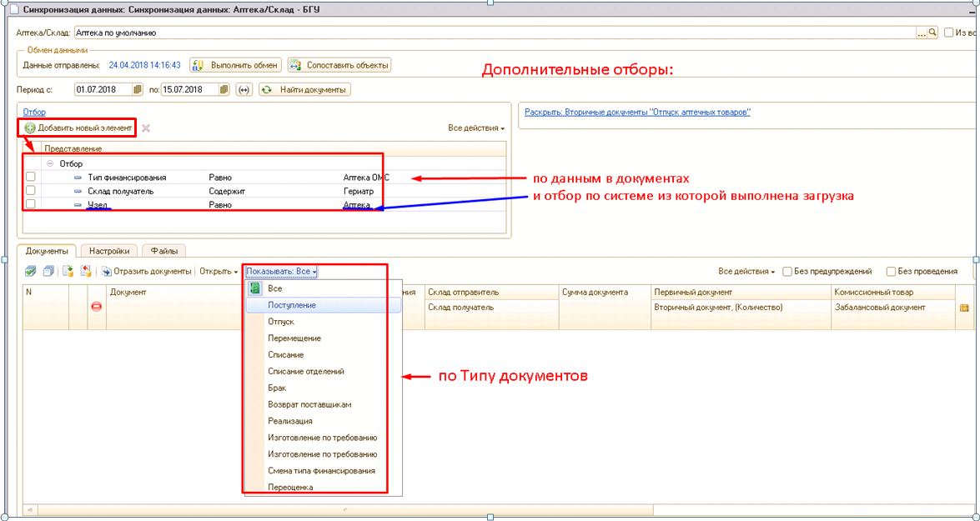Collapse the Отбор tree group
Screen dimensions: 980x521
[x=51, y=164]
